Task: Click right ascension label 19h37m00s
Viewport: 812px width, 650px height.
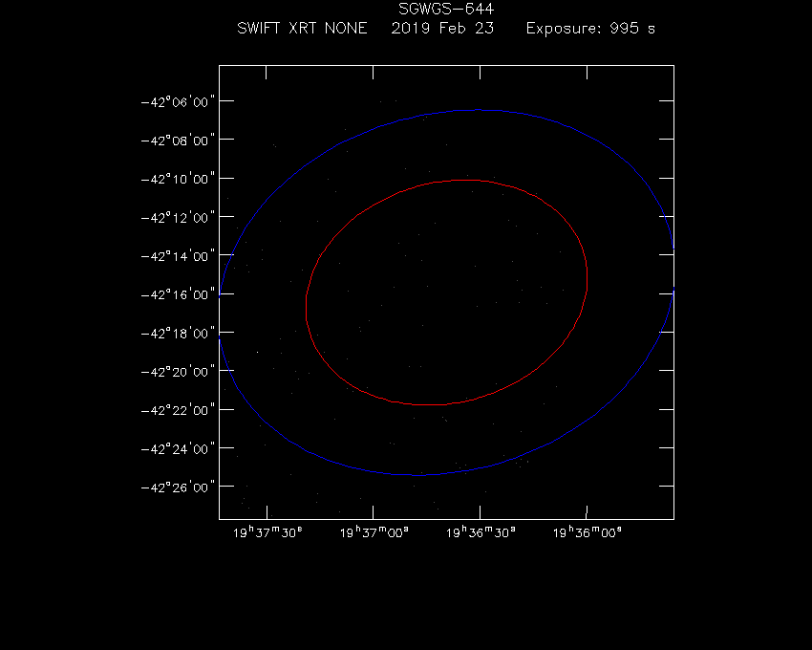Action: [374, 532]
